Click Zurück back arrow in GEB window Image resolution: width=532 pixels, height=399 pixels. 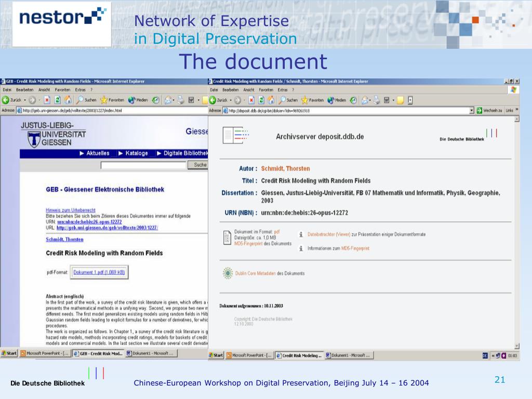5,100
